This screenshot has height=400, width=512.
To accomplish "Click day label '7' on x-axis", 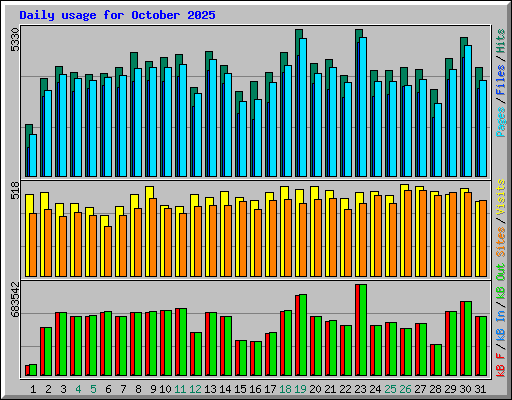I will click(x=123, y=389).
